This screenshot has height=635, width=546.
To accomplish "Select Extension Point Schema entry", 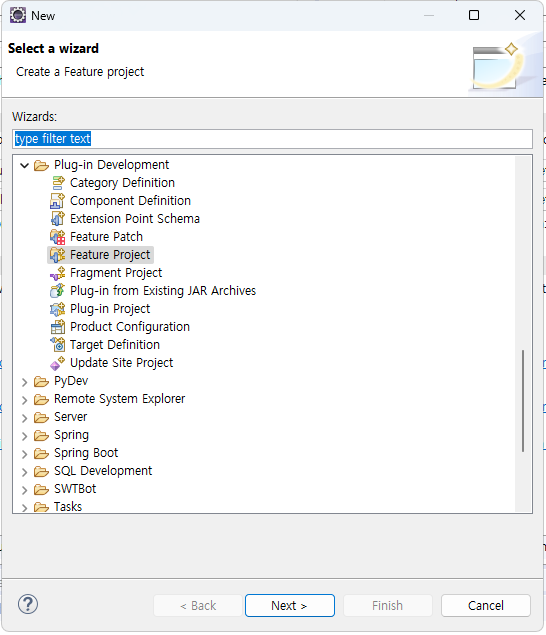I will [135, 219].
